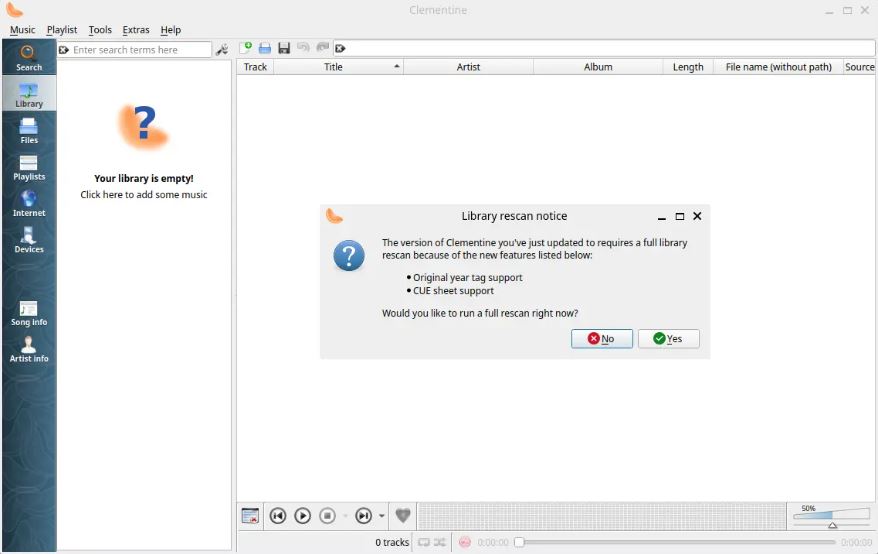The image size is (878, 554).
Task: Clear the playlist with the bottom-left icon
Action: [250, 515]
